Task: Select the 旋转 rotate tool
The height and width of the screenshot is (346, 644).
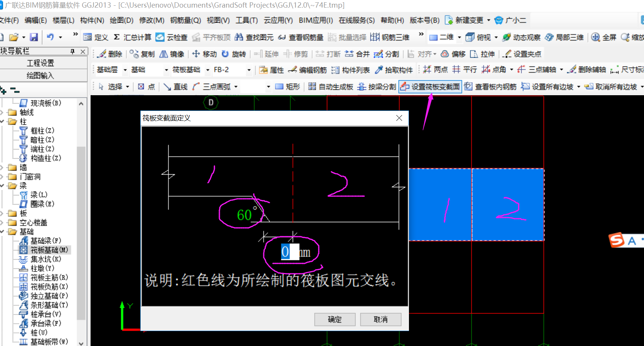Action: pyautogui.click(x=234, y=54)
